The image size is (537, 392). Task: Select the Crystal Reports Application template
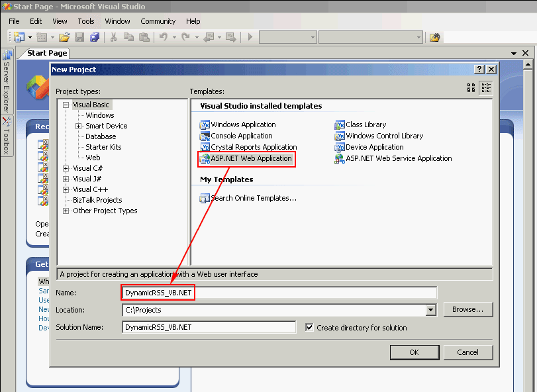click(x=248, y=147)
